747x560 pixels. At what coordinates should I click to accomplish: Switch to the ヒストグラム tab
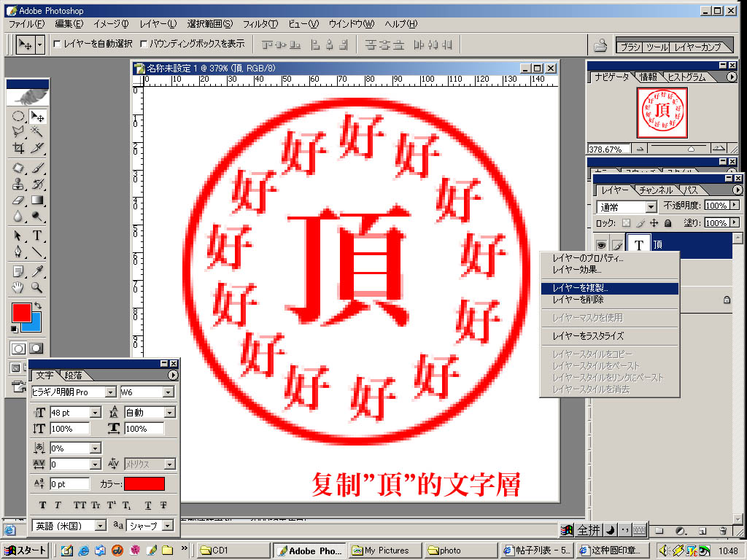[x=686, y=77]
